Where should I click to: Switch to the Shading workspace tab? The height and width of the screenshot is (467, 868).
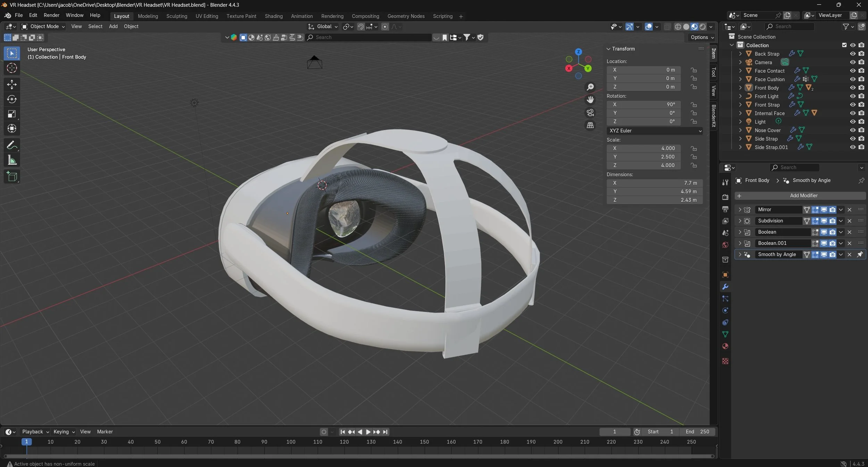pos(274,16)
